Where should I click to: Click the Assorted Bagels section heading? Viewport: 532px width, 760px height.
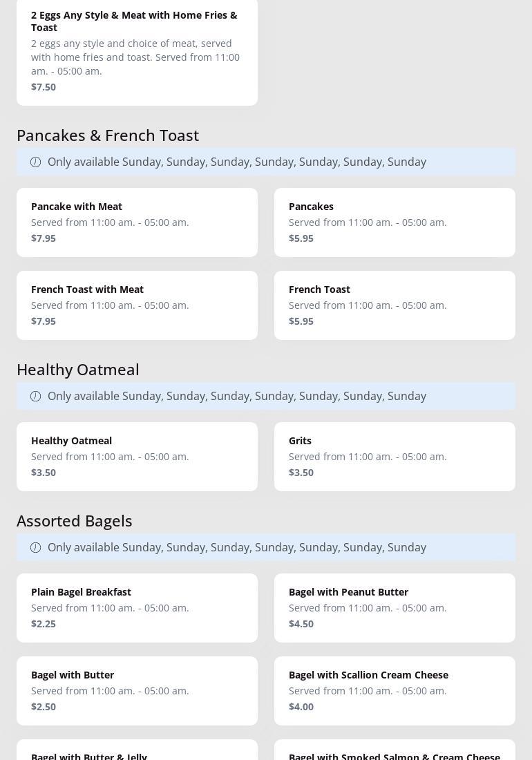tap(75, 521)
